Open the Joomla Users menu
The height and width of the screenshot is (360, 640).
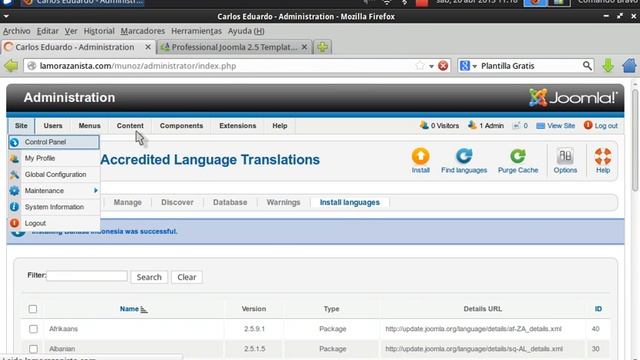(53, 126)
